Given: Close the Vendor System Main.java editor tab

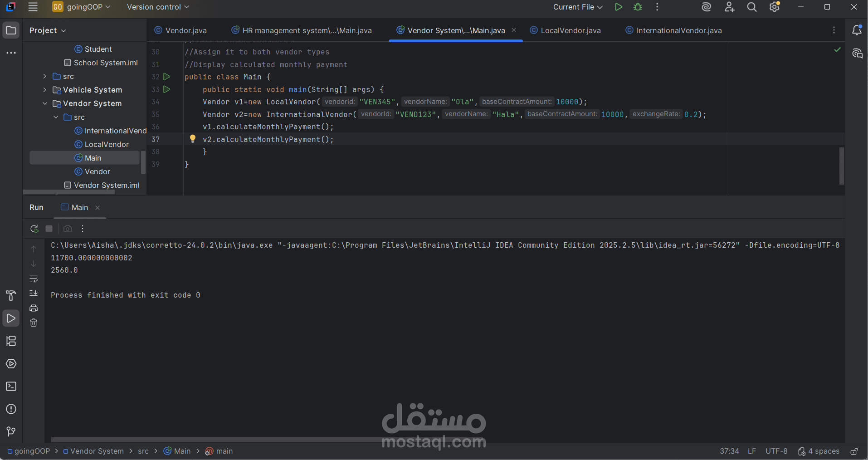Looking at the screenshot, I should [x=514, y=30].
